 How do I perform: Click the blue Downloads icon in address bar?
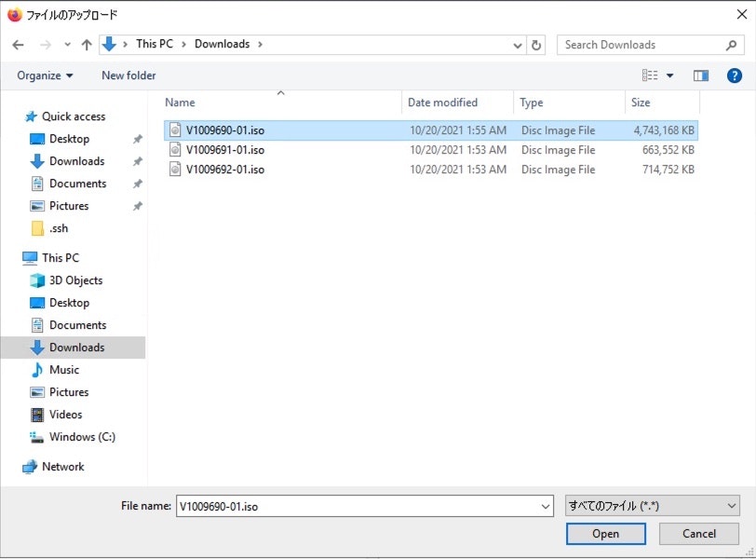(109, 44)
